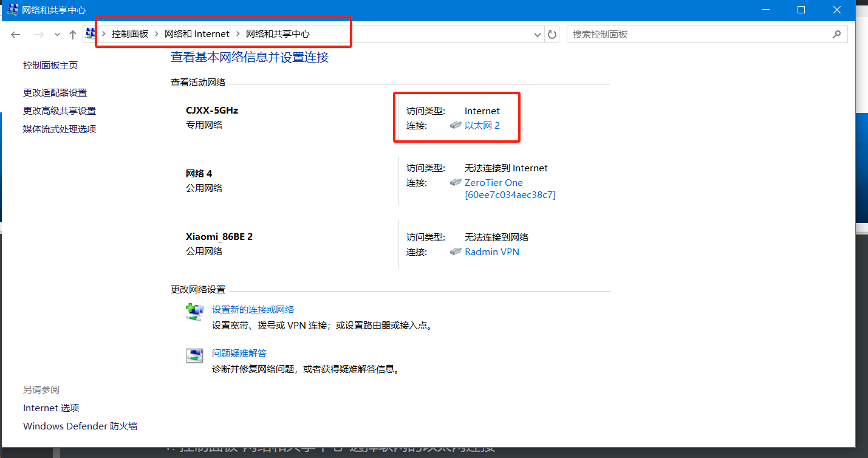The width and height of the screenshot is (868, 458).
Task: Open 媒体流式处理选项
Action: (60, 129)
